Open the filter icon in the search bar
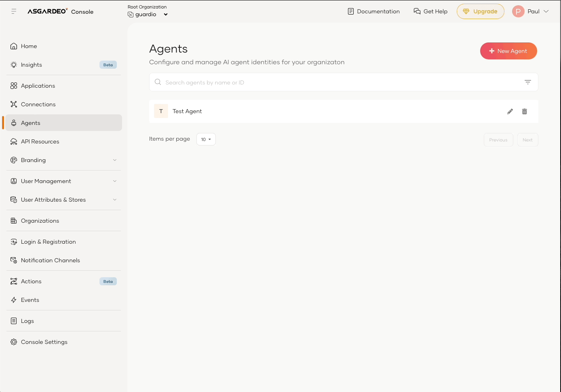The height and width of the screenshot is (392, 561). point(527,82)
